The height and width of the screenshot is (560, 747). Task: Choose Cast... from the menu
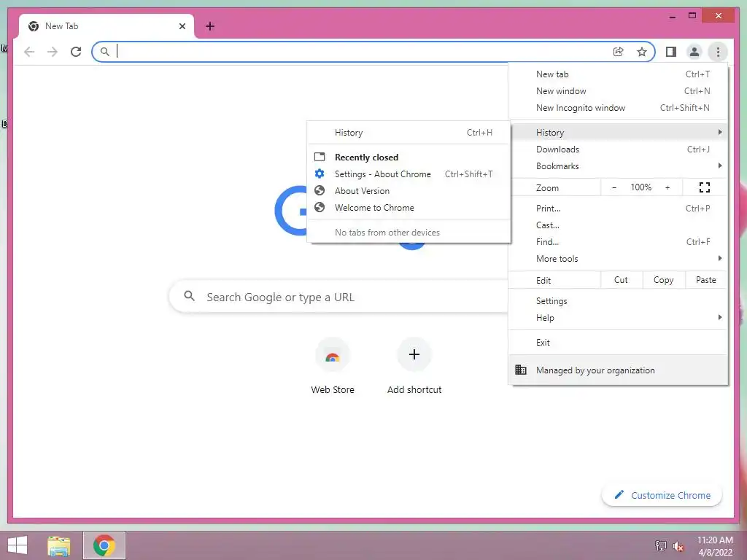point(618,225)
